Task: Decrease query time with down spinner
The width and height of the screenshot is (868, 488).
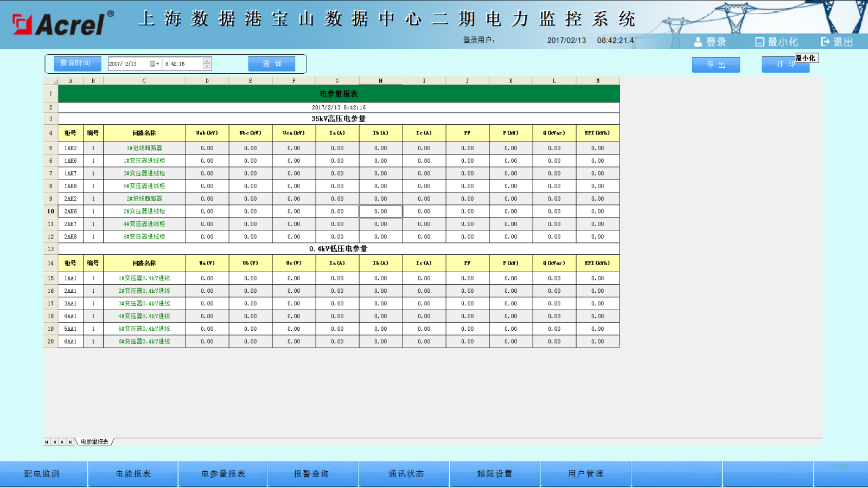Action: pyautogui.click(x=207, y=67)
